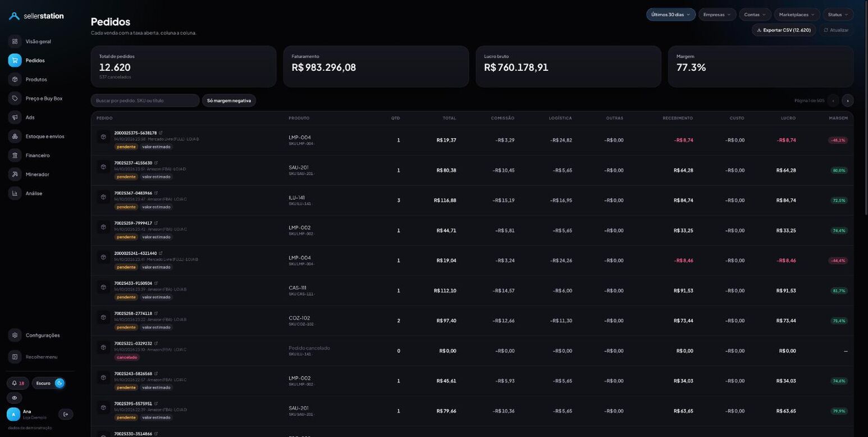Open the Status filter dropdown
The width and height of the screenshot is (868, 437).
[838, 15]
